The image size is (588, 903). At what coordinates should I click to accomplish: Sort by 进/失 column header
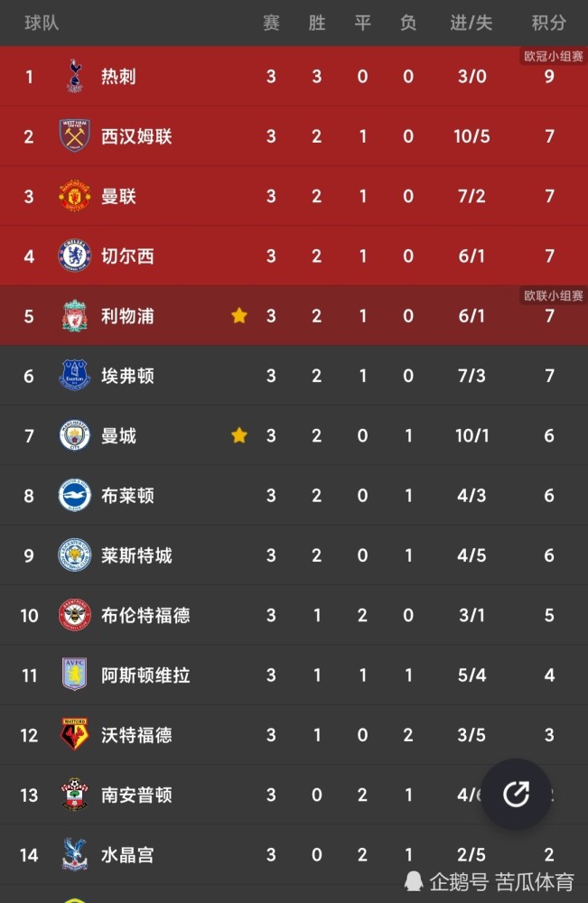(x=471, y=23)
